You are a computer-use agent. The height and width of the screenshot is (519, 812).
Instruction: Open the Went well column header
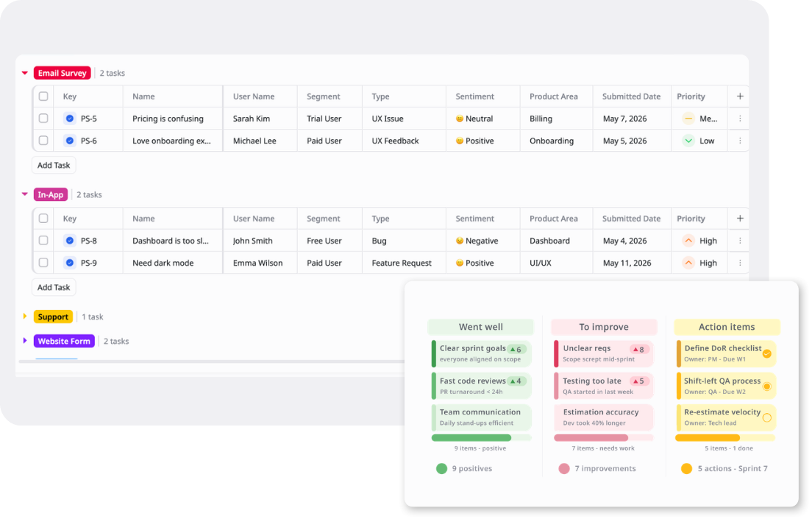pos(480,327)
